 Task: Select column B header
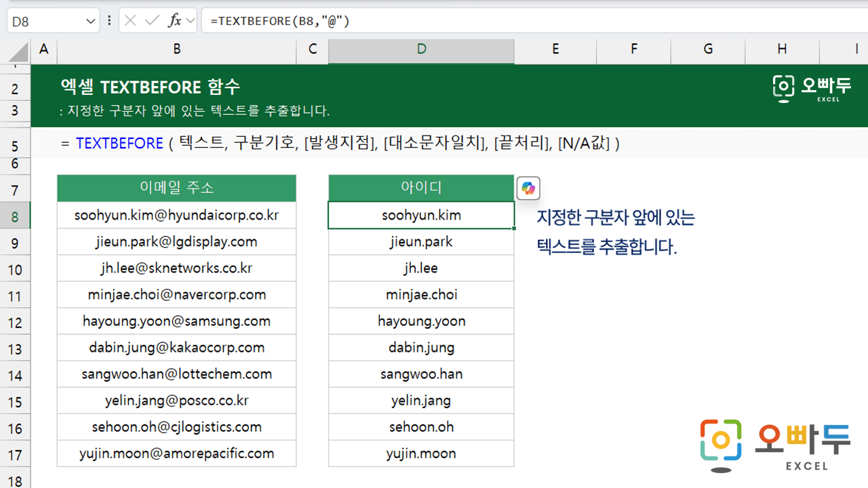click(176, 49)
